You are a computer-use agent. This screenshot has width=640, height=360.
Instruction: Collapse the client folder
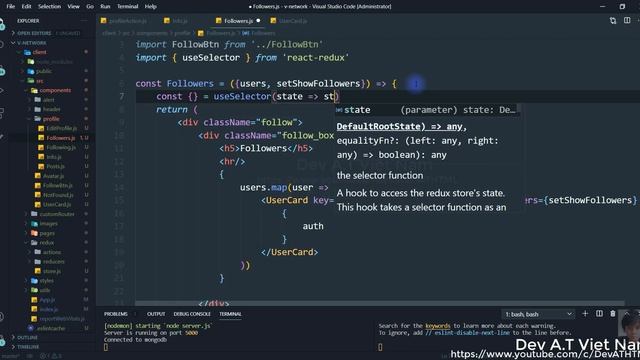pos(40,52)
